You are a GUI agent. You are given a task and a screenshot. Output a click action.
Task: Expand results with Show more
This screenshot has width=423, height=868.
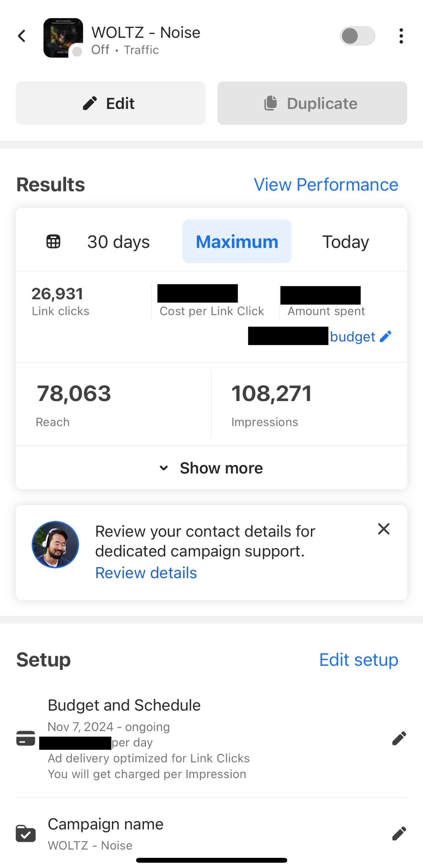(x=211, y=468)
